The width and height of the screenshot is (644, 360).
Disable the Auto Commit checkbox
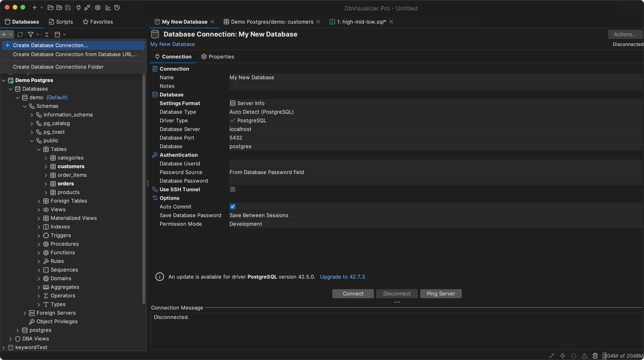[232, 206]
